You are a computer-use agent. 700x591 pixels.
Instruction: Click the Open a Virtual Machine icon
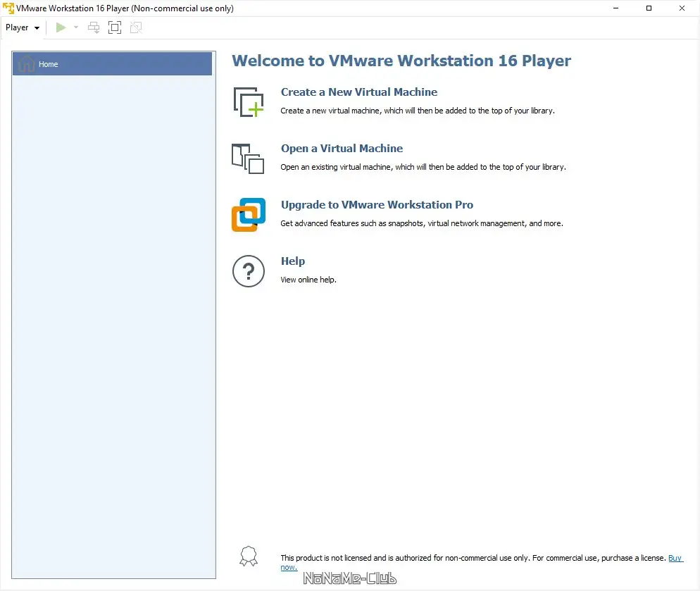pyautogui.click(x=248, y=158)
